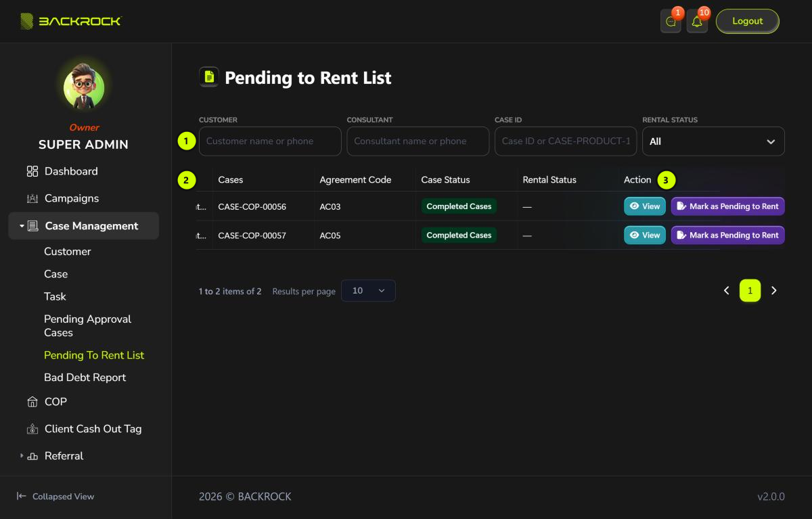Select page 1 in pagination

750,290
